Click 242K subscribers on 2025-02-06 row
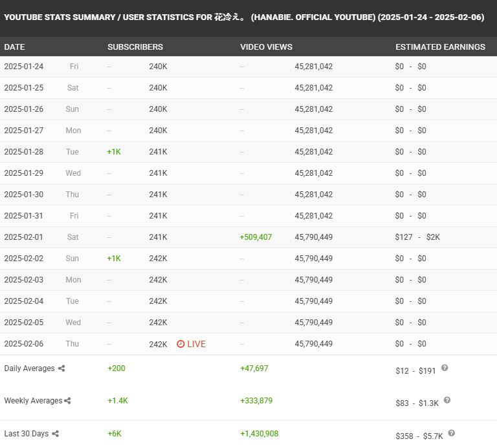 tap(158, 344)
